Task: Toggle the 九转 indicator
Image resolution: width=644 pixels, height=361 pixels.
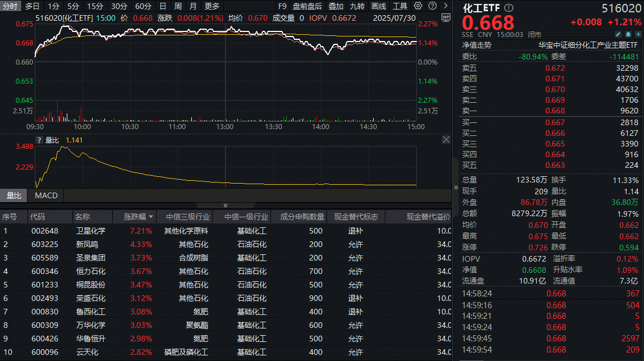Action: pyautogui.click(x=357, y=6)
